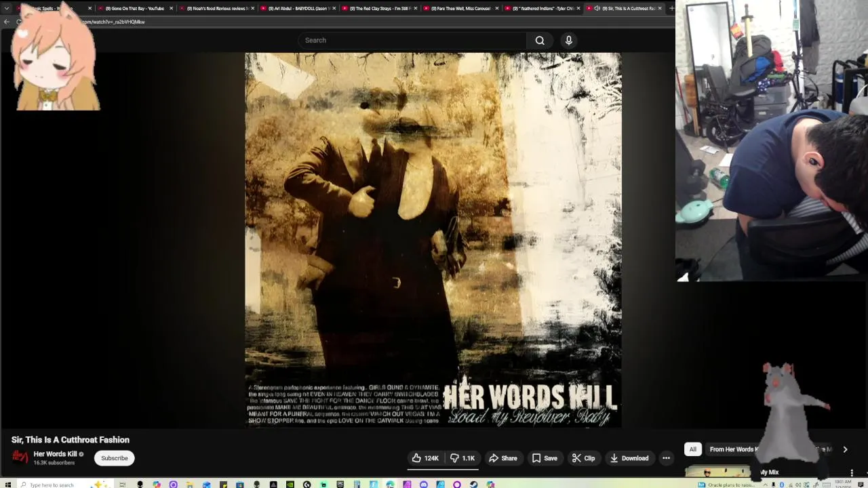The width and height of the screenshot is (868, 488).
Task: Open Microsoft Store taskbar icon
Action: pyautogui.click(x=240, y=484)
